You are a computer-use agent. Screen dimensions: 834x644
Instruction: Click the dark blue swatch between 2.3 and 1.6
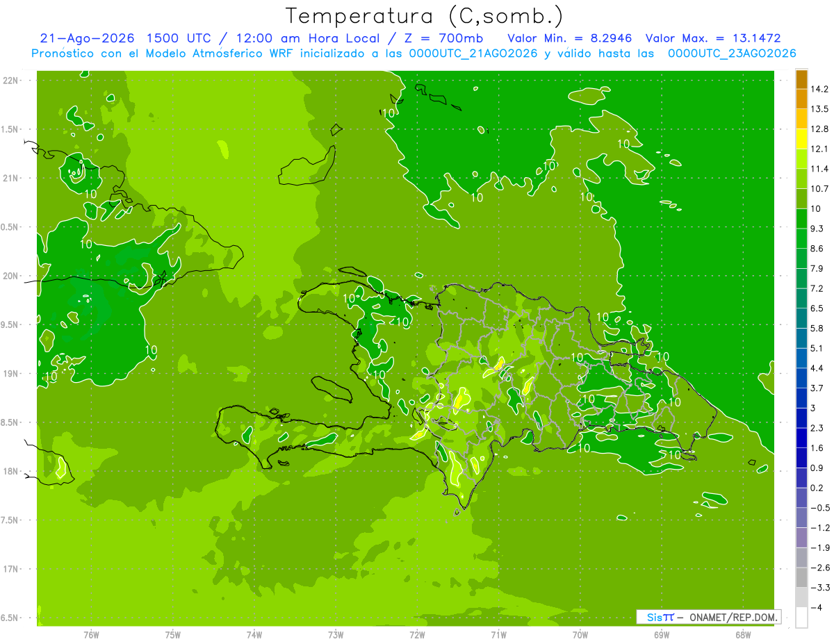point(801,438)
